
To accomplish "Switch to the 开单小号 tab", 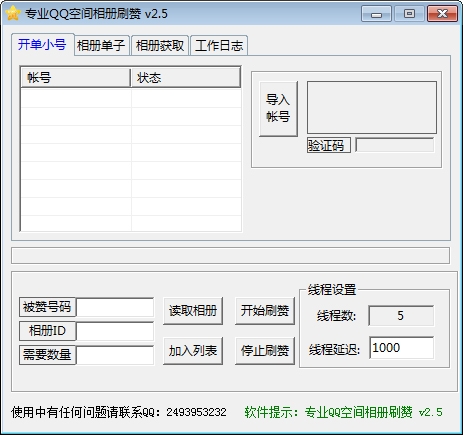I will [42, 44].
